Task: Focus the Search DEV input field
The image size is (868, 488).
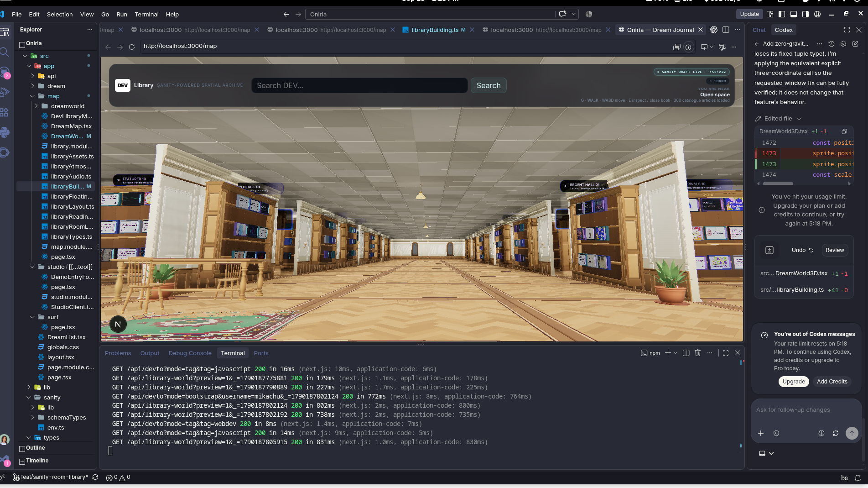Action: click(359, 85)
